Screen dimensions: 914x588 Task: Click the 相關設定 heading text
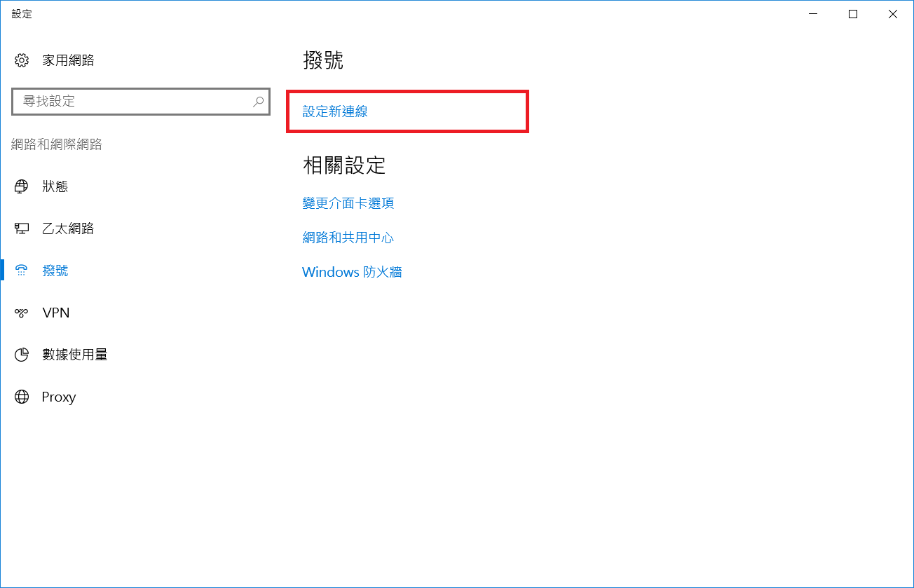pos(344,165)
